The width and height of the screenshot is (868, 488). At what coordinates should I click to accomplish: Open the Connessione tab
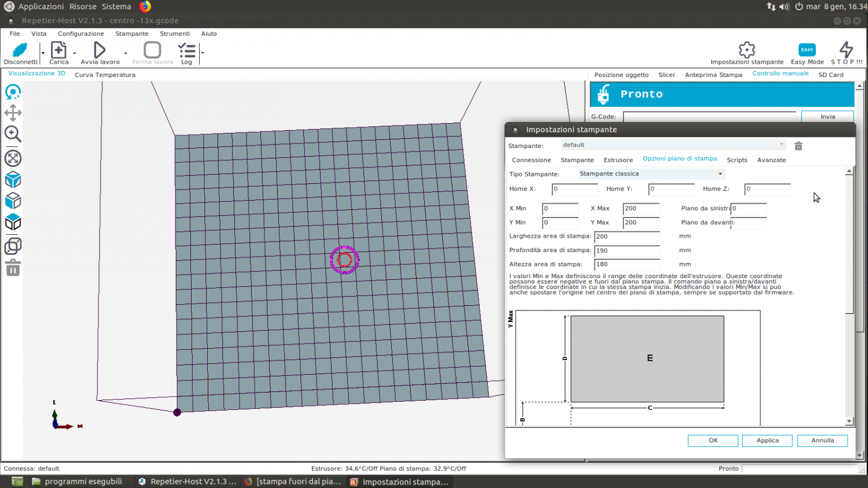[531, 160]
